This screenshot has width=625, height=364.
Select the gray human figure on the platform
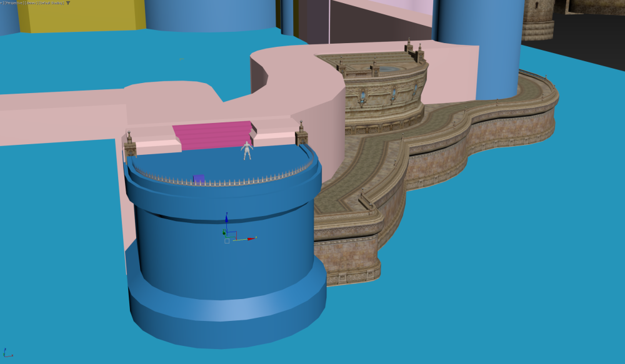[247, 150]
